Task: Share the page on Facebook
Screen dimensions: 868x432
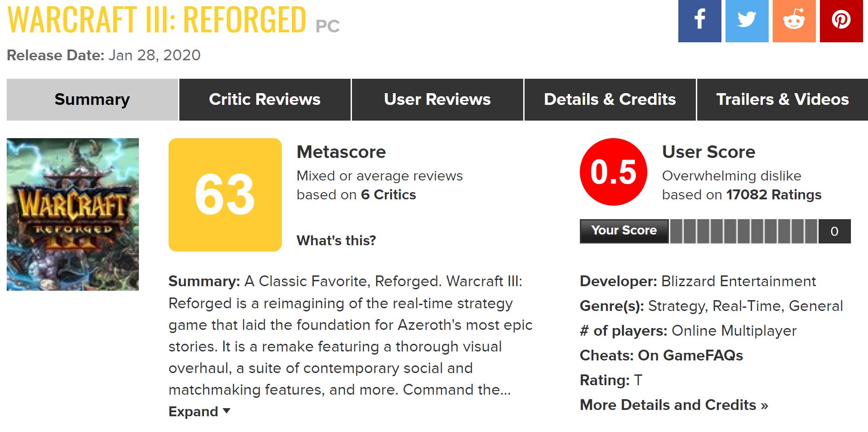Action: (699, 21)
